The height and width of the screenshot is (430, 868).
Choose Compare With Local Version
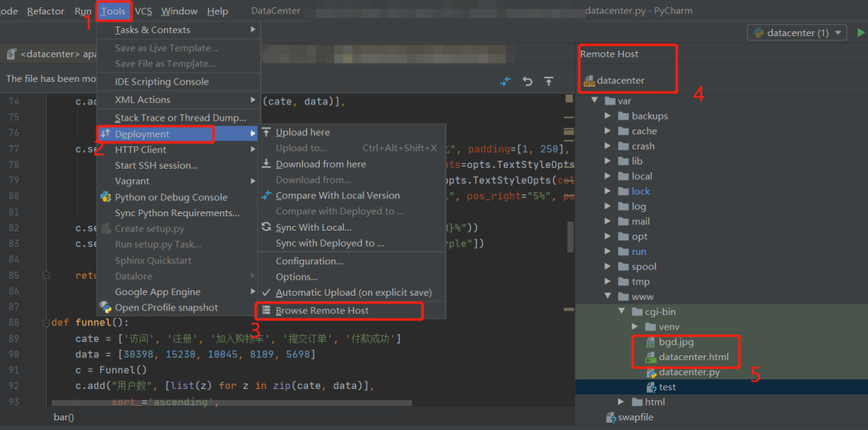(352, 195)
